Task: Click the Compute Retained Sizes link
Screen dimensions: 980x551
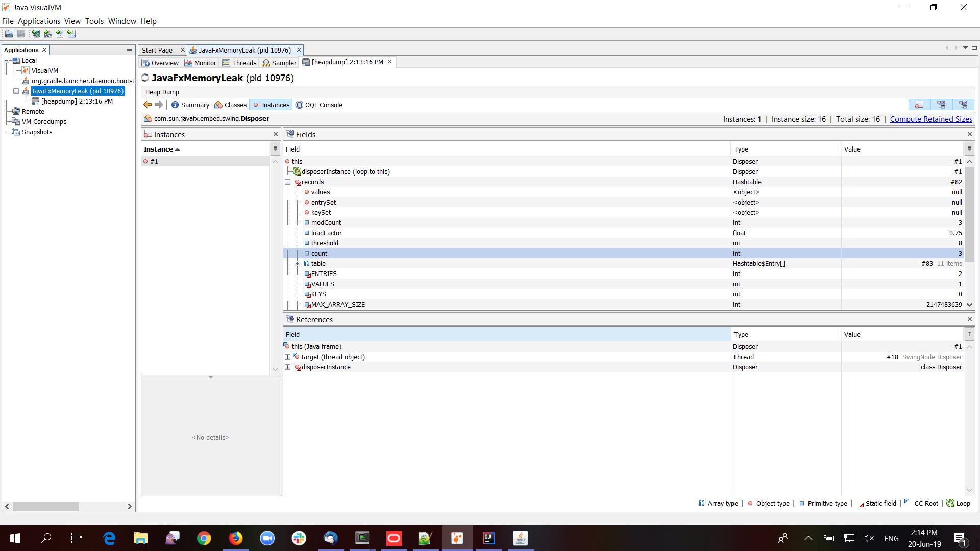Action: pos(930,119)
